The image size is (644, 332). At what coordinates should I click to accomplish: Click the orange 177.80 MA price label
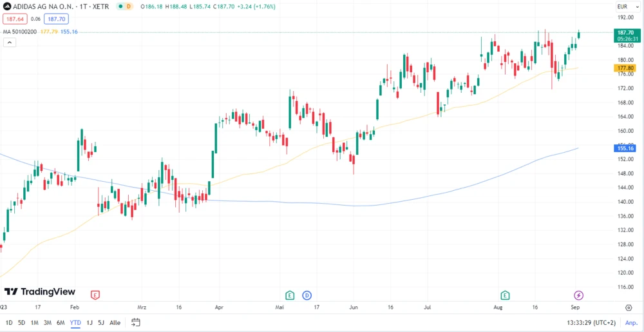coord(626,68)
